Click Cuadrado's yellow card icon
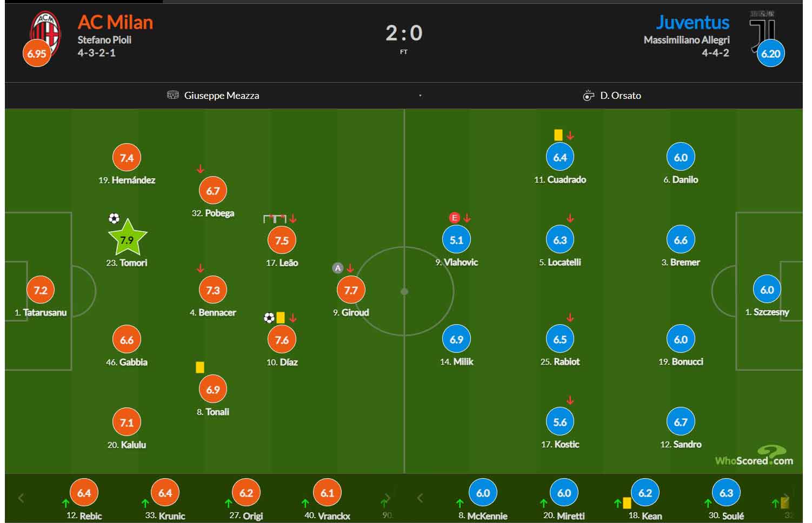 [x=558, y=135]
